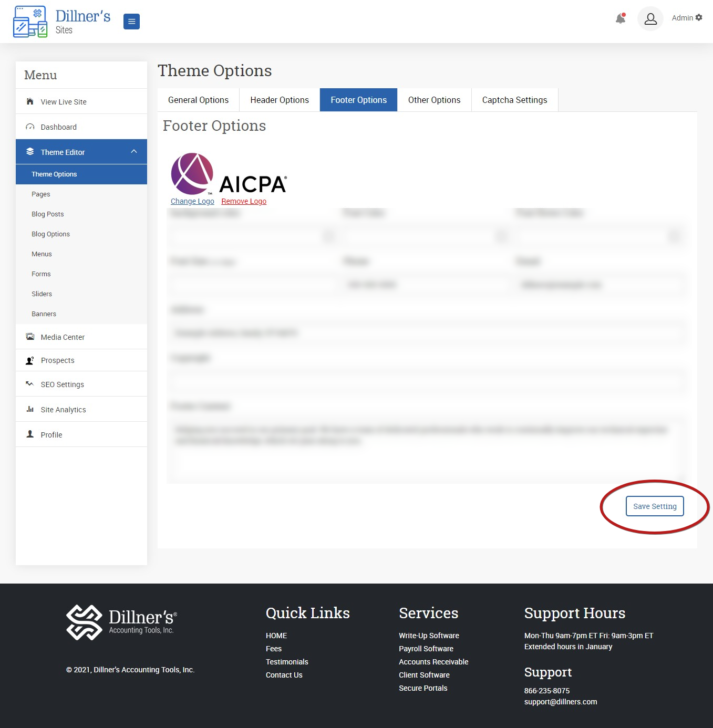Click support@dillners.com email link
Screen dimensions: 713x728
tap(561, 702)
